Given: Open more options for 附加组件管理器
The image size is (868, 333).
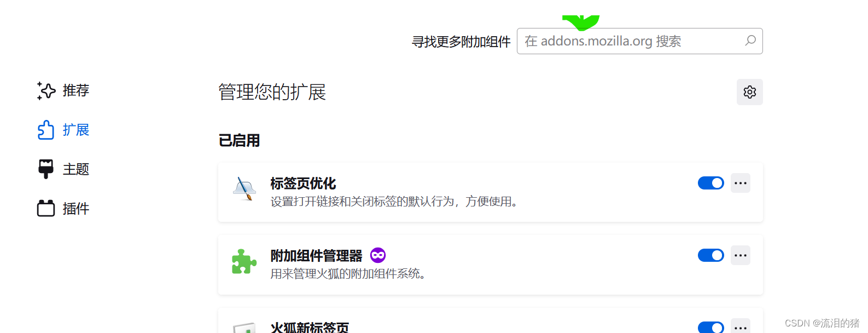Looking at the screenshot, I should (x=741, y=255).
